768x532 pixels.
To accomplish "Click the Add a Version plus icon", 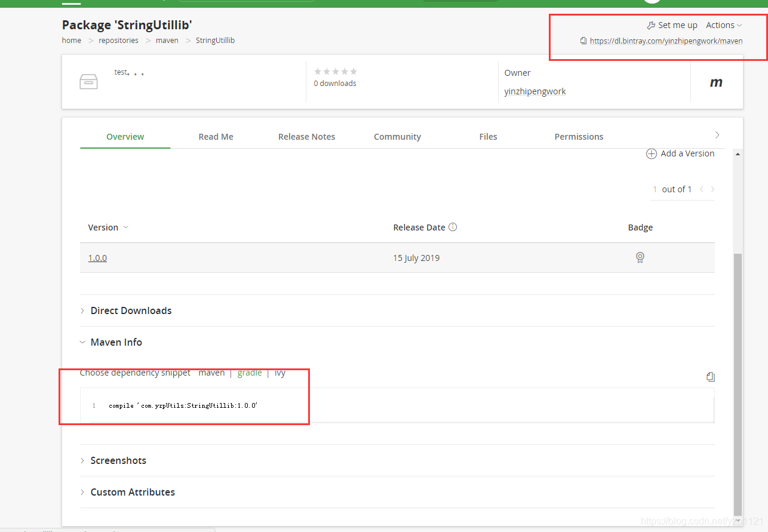I will click(652, 153).
